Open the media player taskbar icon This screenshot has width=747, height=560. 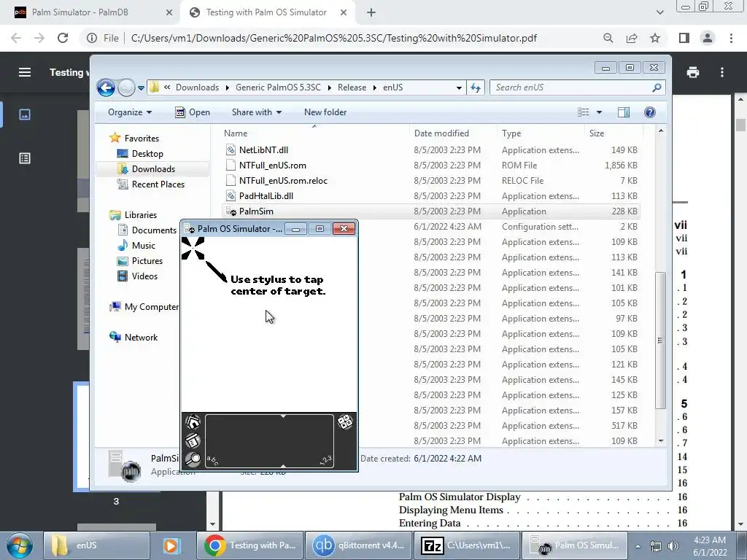click(x=171, y=545)
